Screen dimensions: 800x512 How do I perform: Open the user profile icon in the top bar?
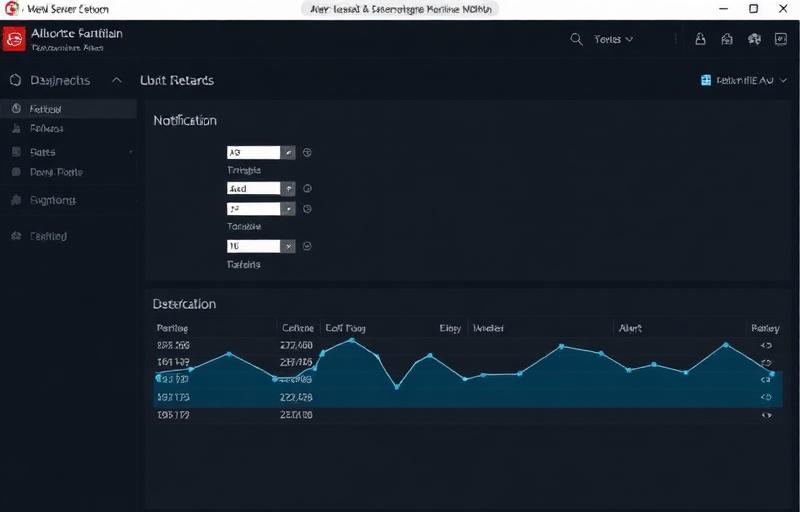pos(700,39)
